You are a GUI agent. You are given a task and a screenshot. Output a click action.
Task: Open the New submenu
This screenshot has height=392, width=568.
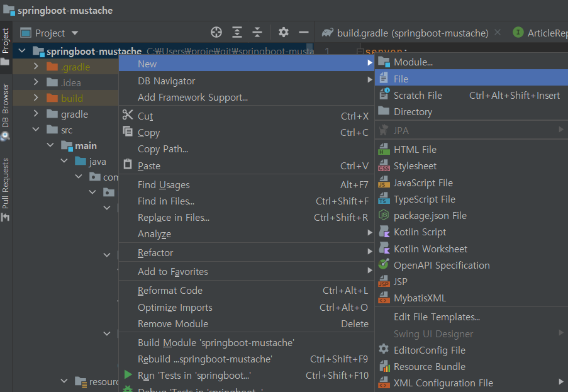click(x=247, y=64)
